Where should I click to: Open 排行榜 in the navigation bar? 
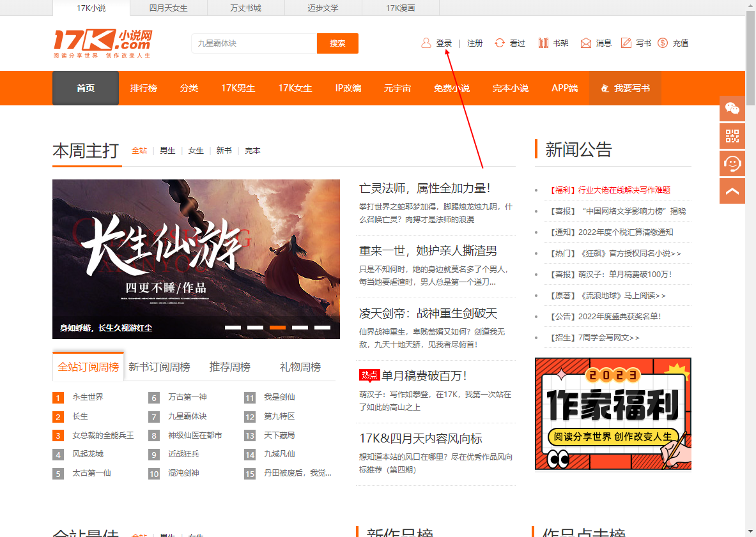click(x=144, y=88)
